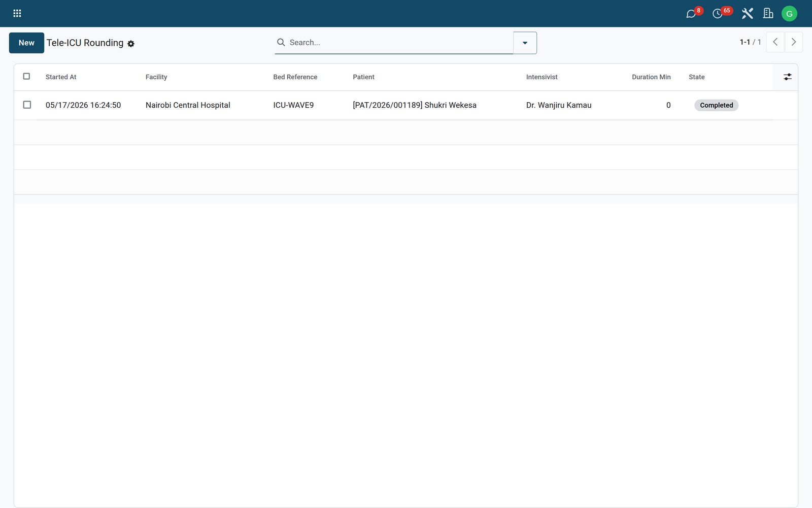Click the Completed state badge

tap(716, 105)
